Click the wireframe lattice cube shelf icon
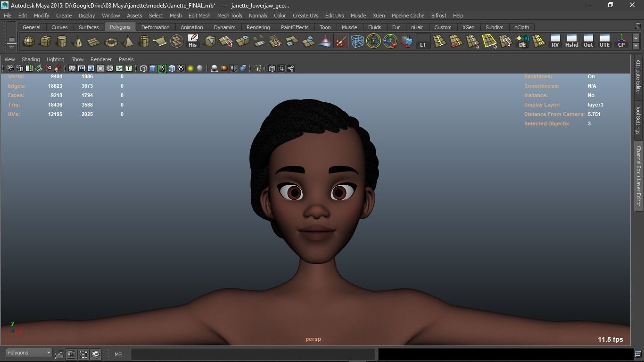 tap(357, 41)
